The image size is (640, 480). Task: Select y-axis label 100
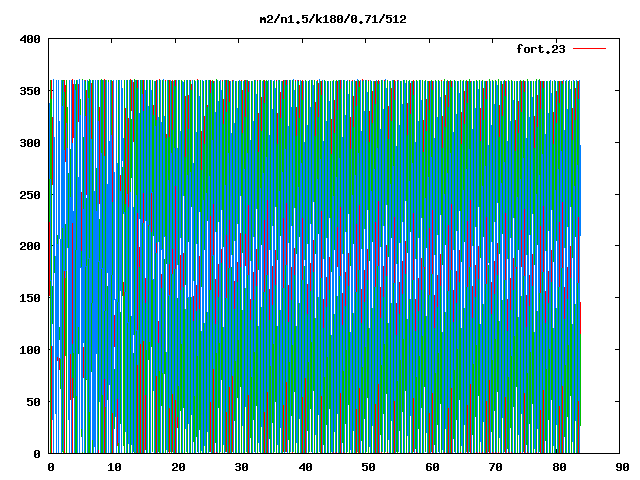[30, 350]
